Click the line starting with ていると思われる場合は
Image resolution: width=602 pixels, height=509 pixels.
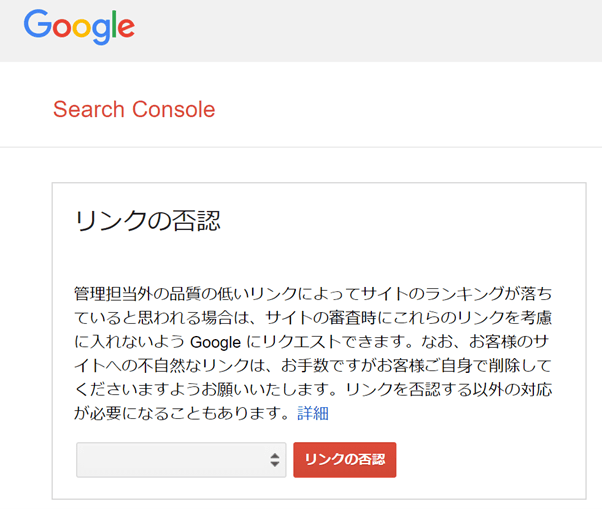(312, 317)
